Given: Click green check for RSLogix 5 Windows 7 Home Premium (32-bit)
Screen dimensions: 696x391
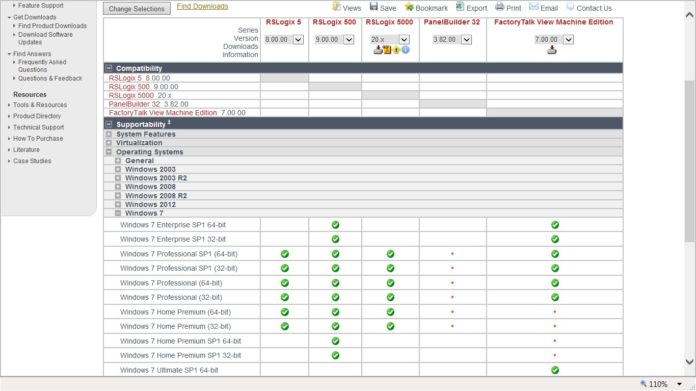Looking at the screenshot, I should (x=285, y=326).
